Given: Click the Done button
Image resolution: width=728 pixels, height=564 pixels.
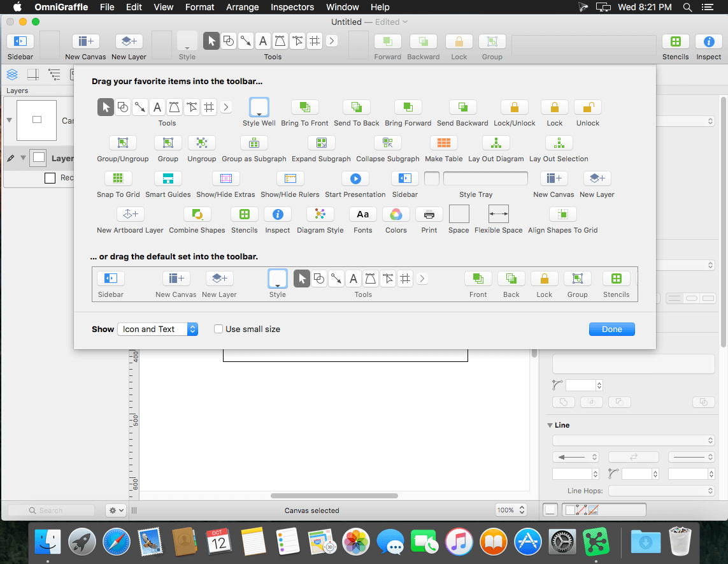Looking at the screenshot, I should pyautogui.click(x=611, y=329).
